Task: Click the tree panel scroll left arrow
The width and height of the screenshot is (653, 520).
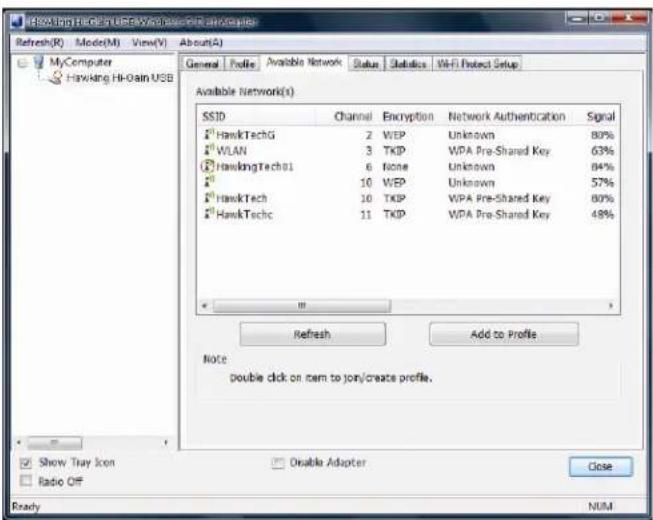Action: (x=19, y=442)
